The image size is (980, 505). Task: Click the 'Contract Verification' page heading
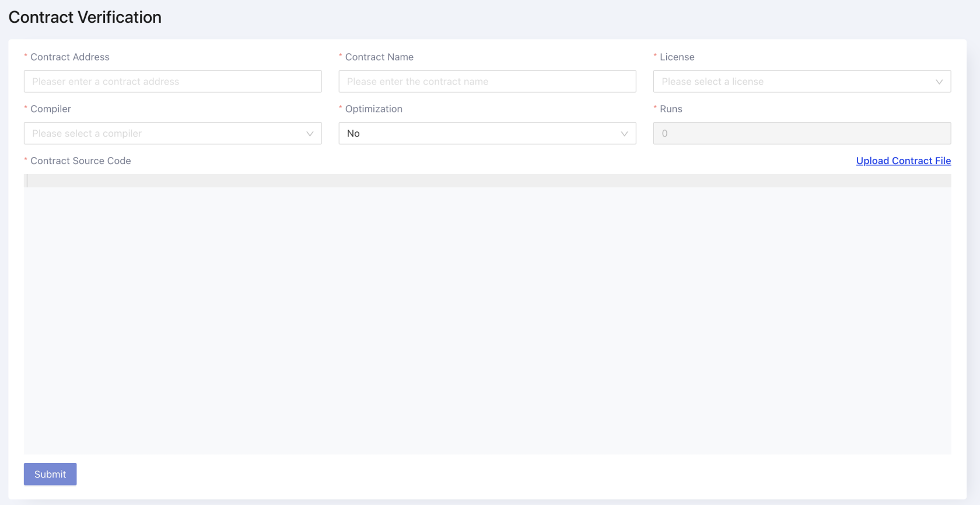[x=85, y=18]
